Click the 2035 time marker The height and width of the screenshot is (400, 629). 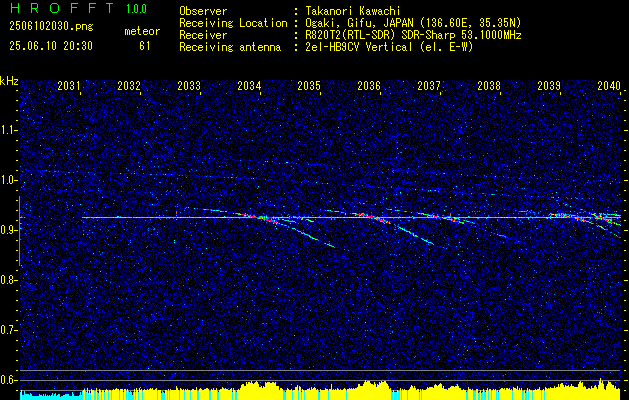tap(309, 85)
